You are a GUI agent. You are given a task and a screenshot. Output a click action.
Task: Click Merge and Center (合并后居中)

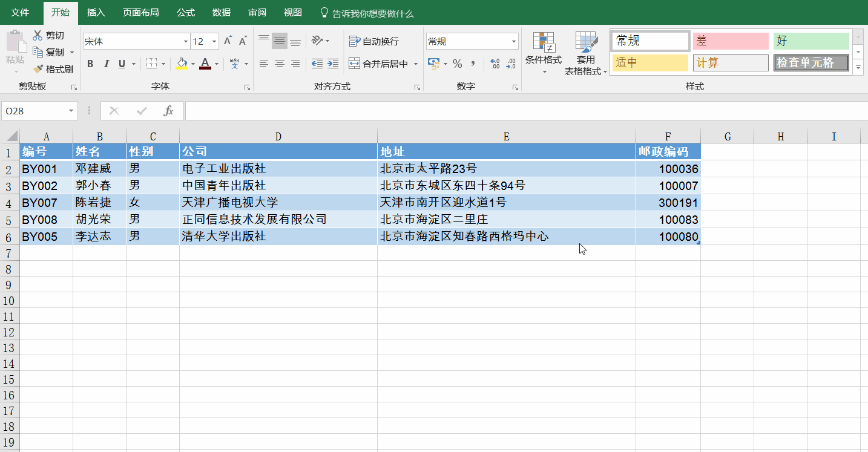click(378, 64)
